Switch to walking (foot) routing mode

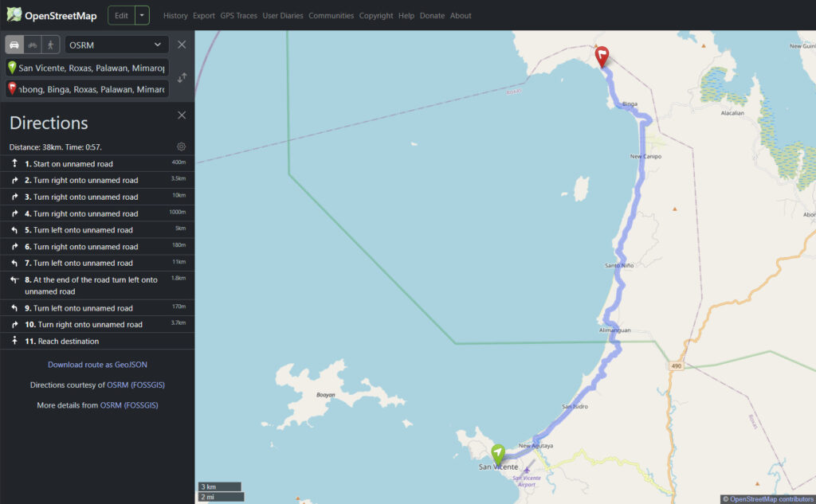(51, 45)
